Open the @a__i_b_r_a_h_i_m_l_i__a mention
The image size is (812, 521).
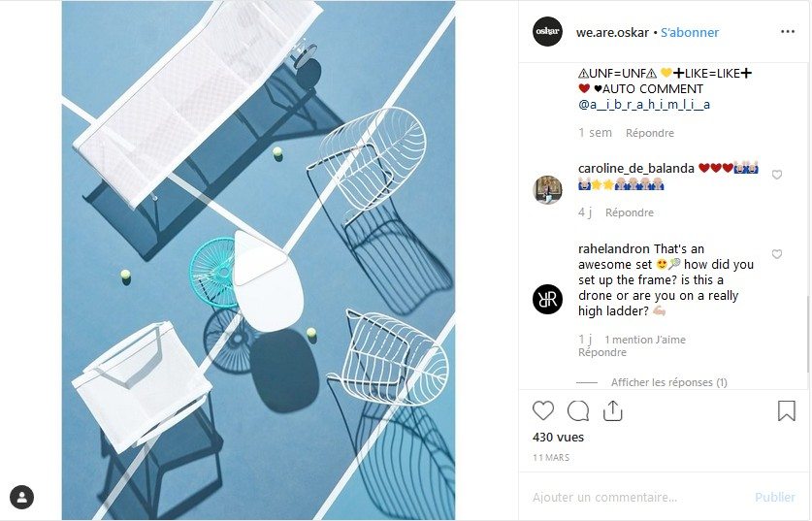pyautogui.click(x=644, y=104)
